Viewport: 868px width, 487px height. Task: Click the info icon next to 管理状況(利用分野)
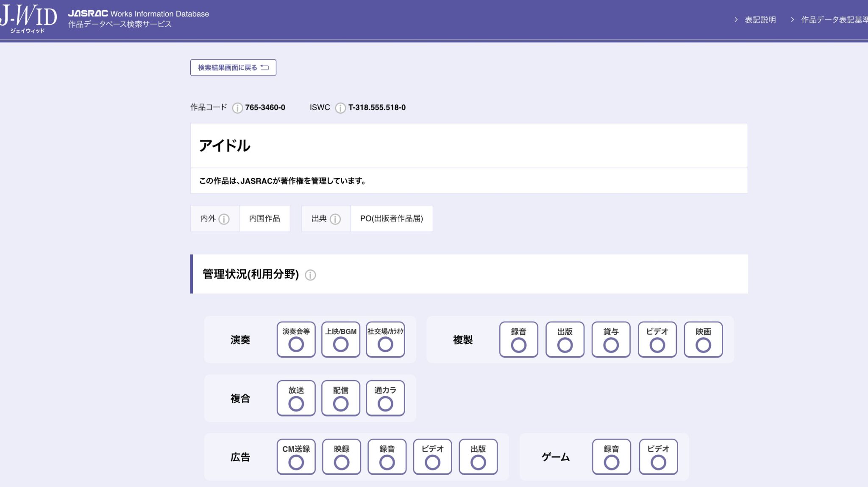click(311, 275)
